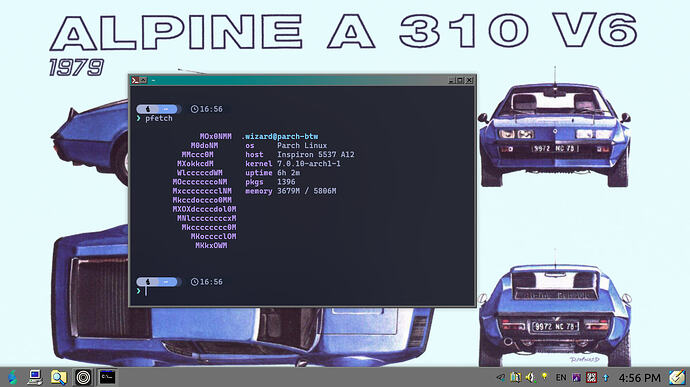Click the 'Inspiron 5537 A12' host value
Viewport: 690px width, 387px height.
pos(316,155)
